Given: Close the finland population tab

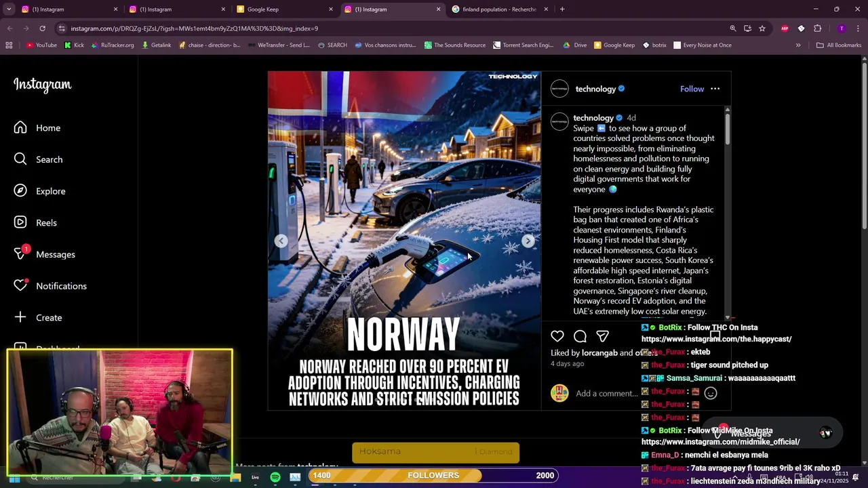Looking at the screenshot, I should point(546,9).
